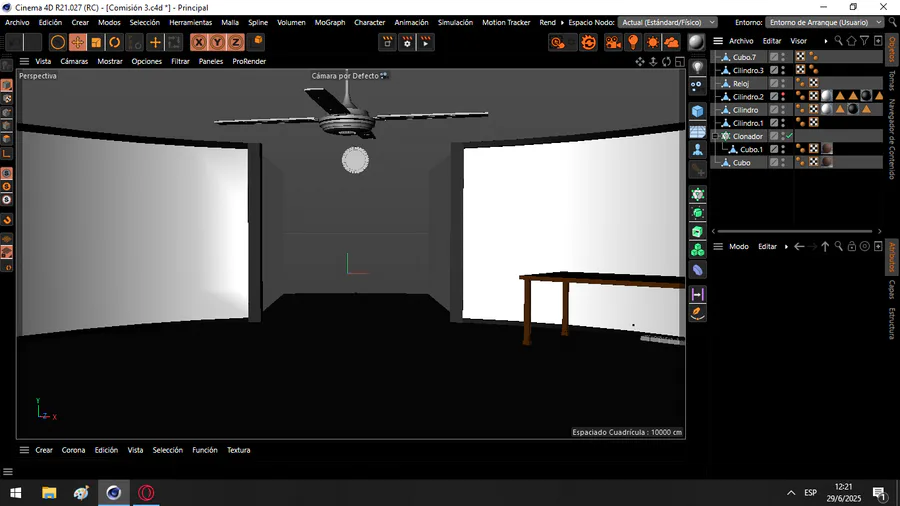Open the Entorno layout dropdown

pyautogui.click(x=825, y=22)
